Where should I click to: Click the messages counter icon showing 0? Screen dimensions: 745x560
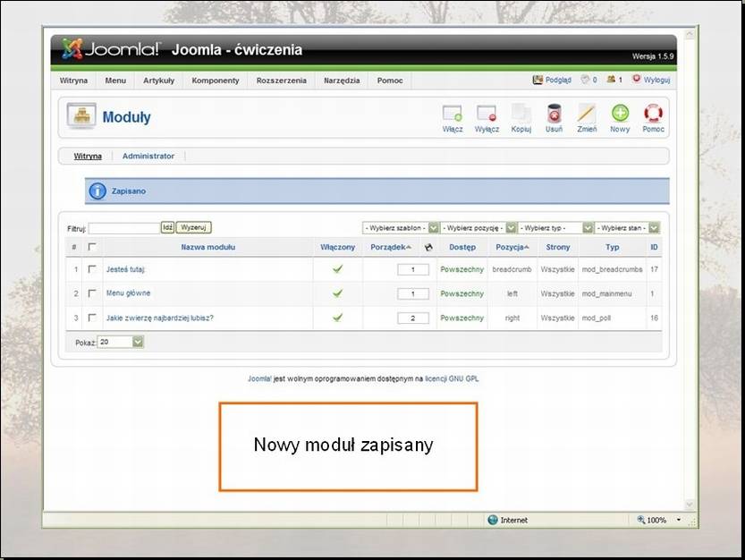pyautogui.click(x=585, y=80)
